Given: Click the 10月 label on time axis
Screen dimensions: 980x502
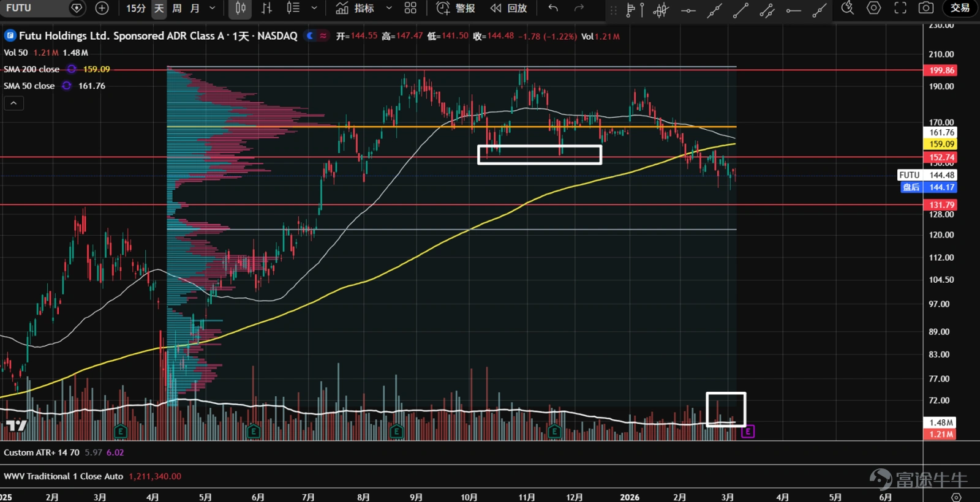Looking at the screenshot, I should (469, 497).
